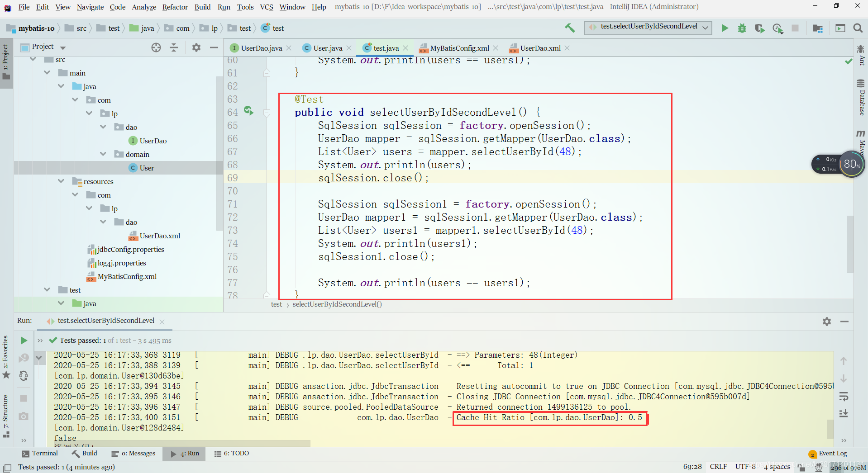Open the Event Log
The image size is (868, 473).
pos(828,454)
